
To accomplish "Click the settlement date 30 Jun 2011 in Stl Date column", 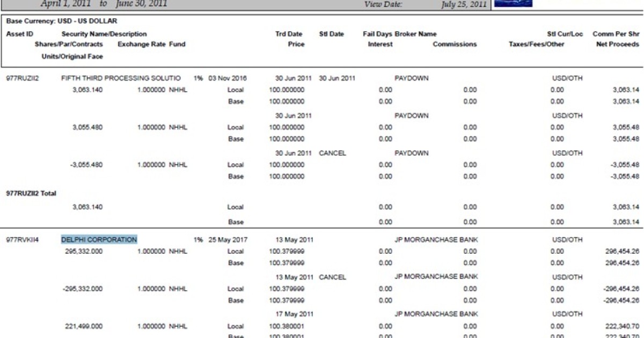I will click(x=337, y=78).
